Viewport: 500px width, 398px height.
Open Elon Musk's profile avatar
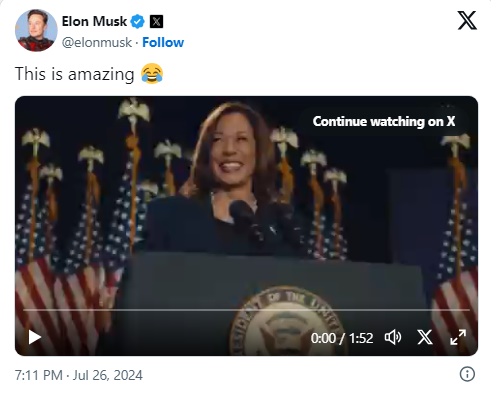(36, 30)
